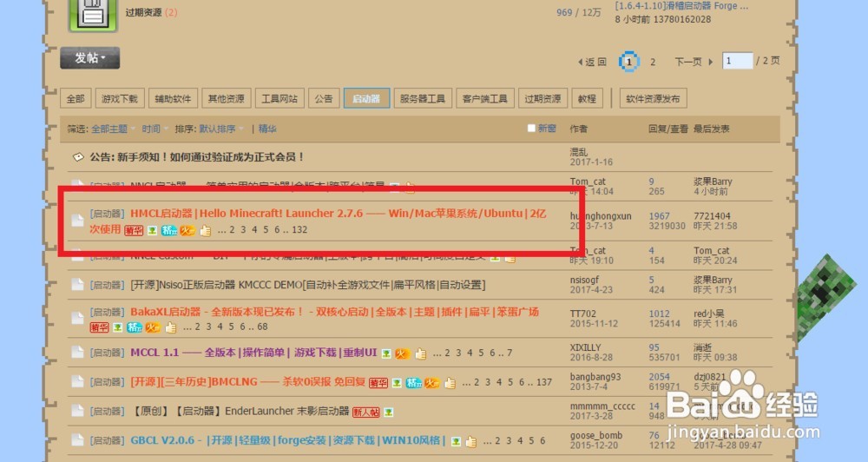The image size is (868, 462).
Task: Click 下一页 next page link
Action: [x=693, y=62]
